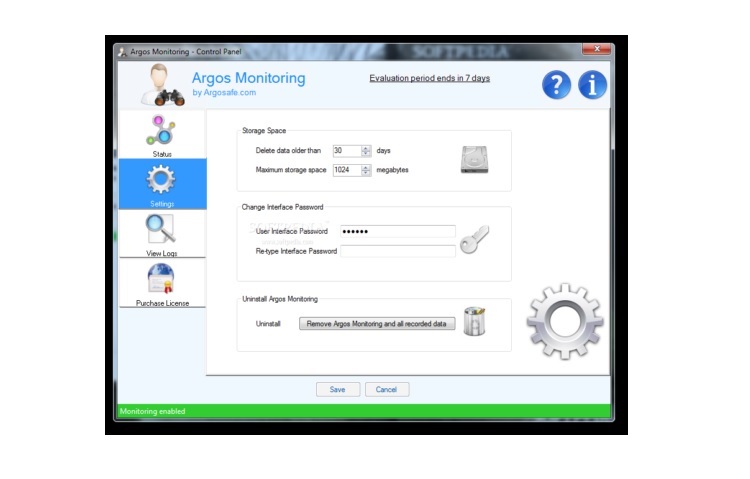Click the 'Maximum storage space' label
This screenshot has height=479, width=750.
[x=291, y=170]
